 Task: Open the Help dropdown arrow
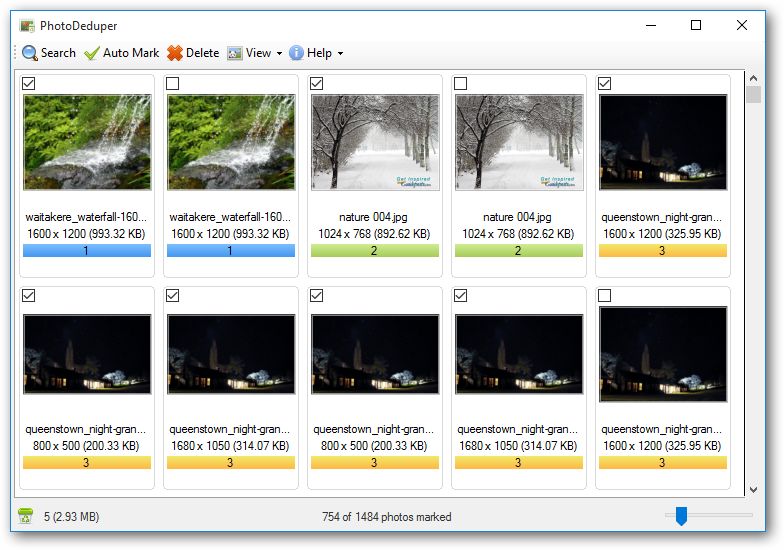click(340, 53)
